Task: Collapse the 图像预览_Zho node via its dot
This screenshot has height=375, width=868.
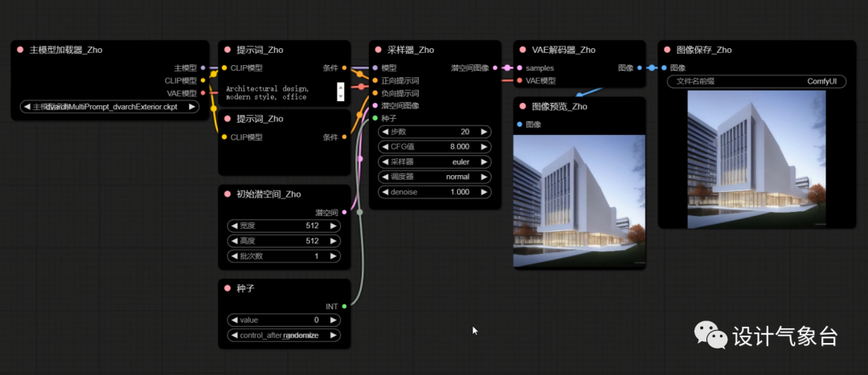Action: coord(523,106)
